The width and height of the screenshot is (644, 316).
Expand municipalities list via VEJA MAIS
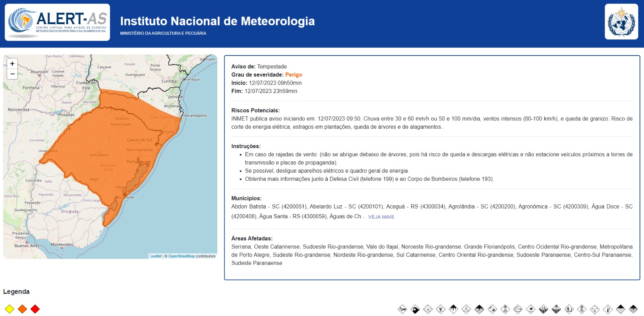point(381,217)
